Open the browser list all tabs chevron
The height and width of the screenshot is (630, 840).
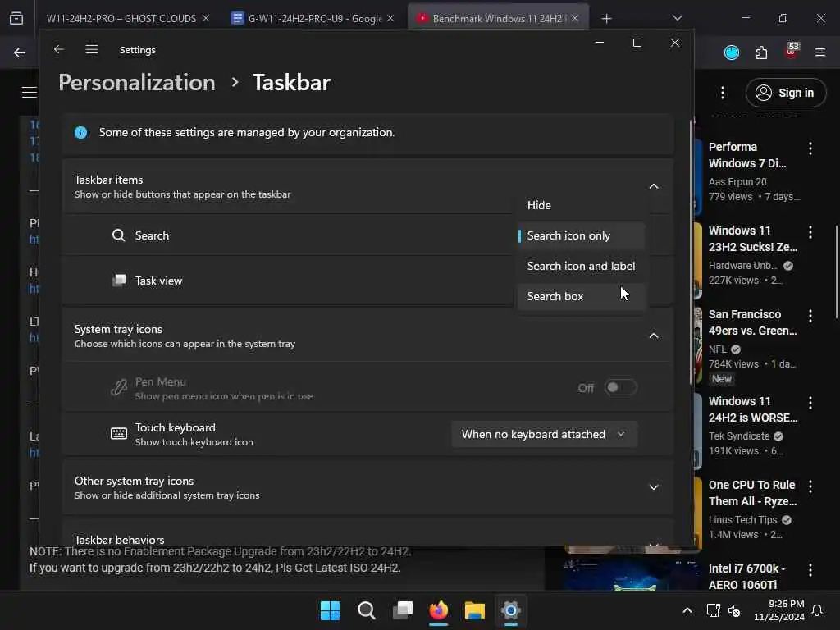coord(678,18)
